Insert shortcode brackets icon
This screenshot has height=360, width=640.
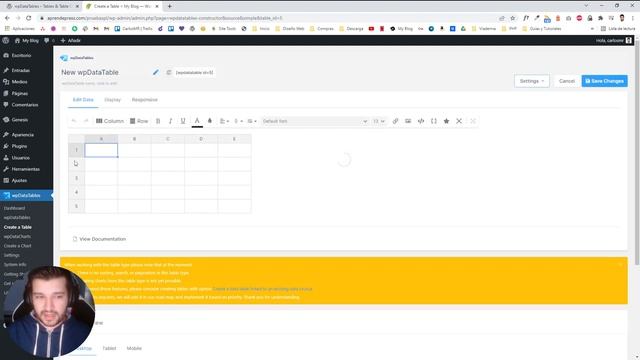coord(433,121)
